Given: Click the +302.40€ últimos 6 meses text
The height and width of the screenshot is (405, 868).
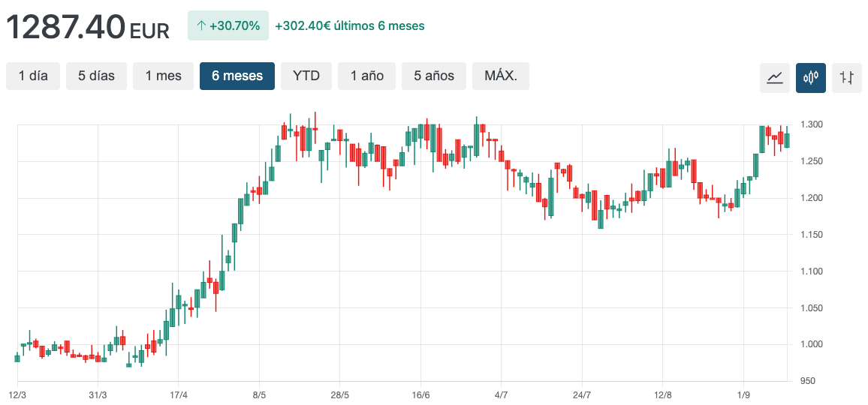Looking at the screenshot, I should (x=349, y=26).
